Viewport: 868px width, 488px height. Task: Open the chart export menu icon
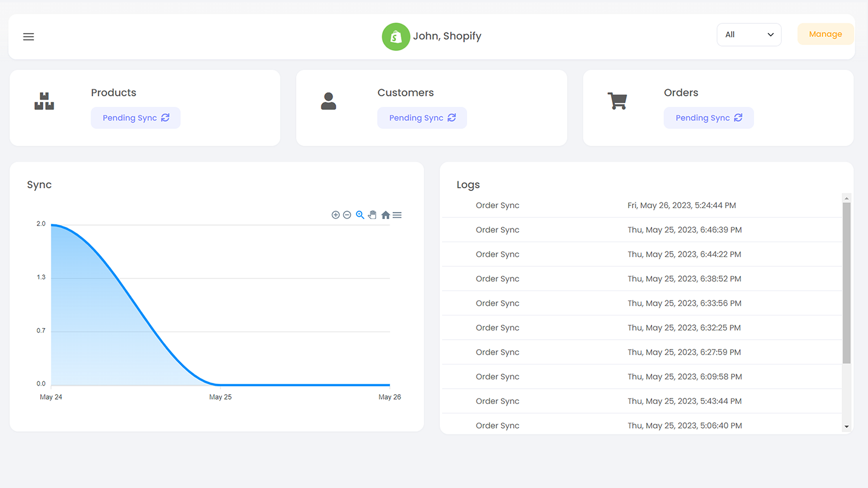(x=397, y=215)
